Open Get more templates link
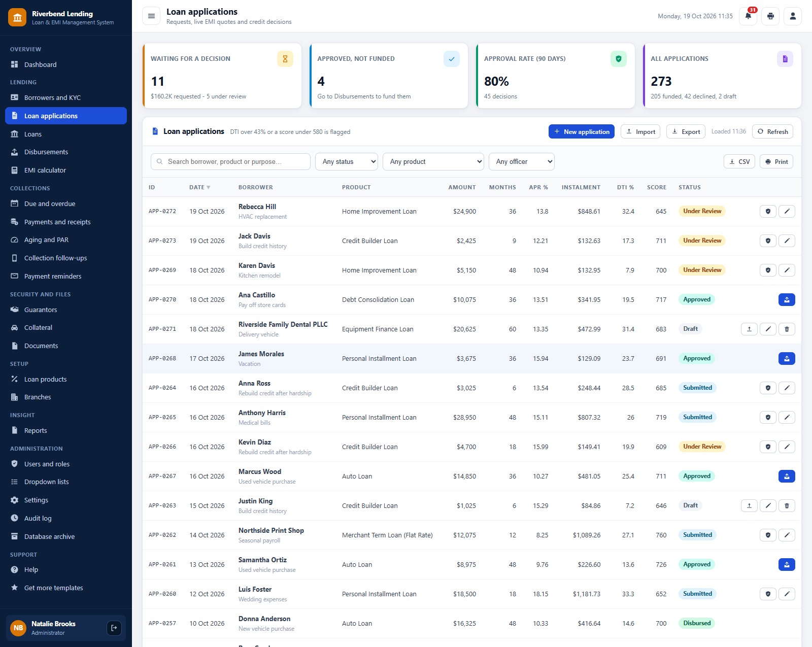 [x=66, y=588]
